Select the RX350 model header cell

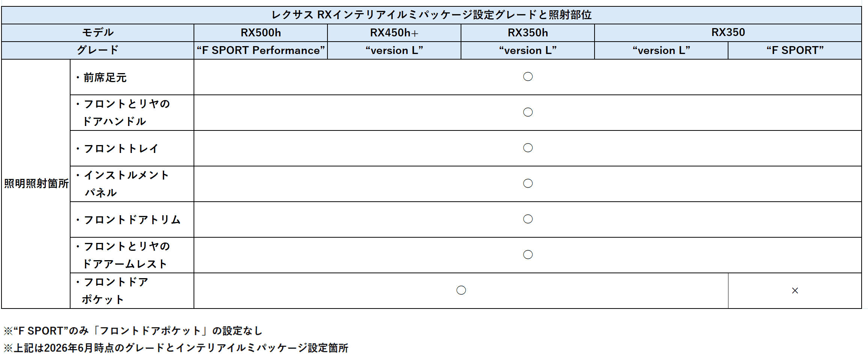tap(728, 33)
